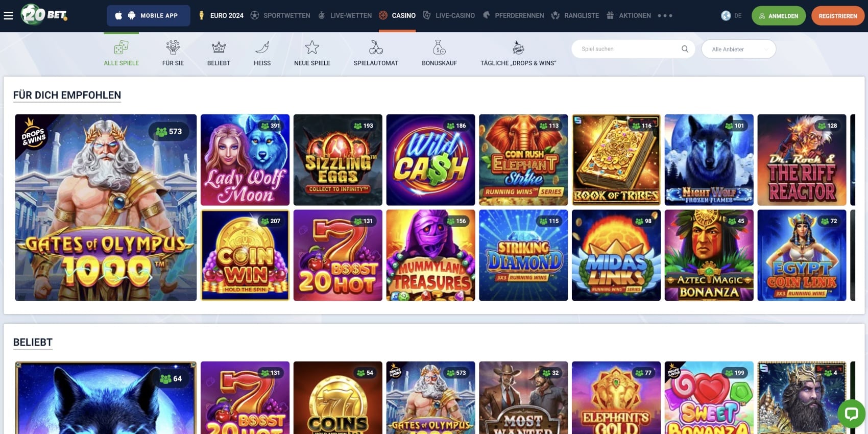This screenshot has width=868, height=434.
Task: Click the search magnifier icon
Action: (x=685, y=49)
